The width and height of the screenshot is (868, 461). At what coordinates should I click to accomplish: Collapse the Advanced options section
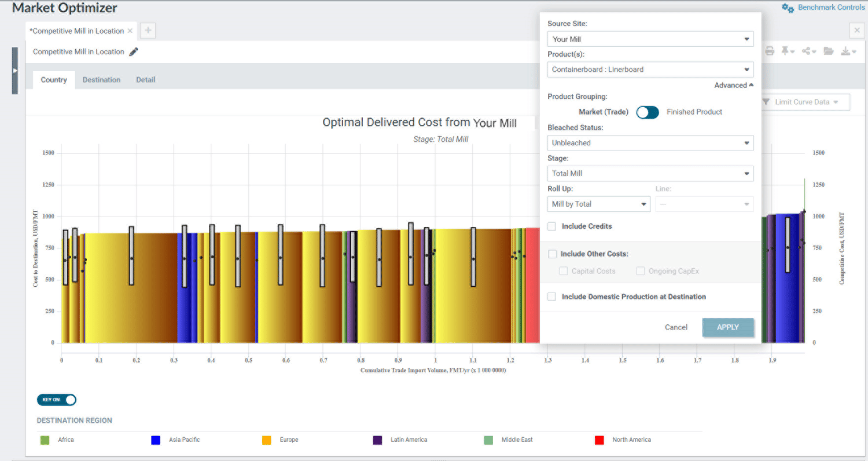pos(733,85)
